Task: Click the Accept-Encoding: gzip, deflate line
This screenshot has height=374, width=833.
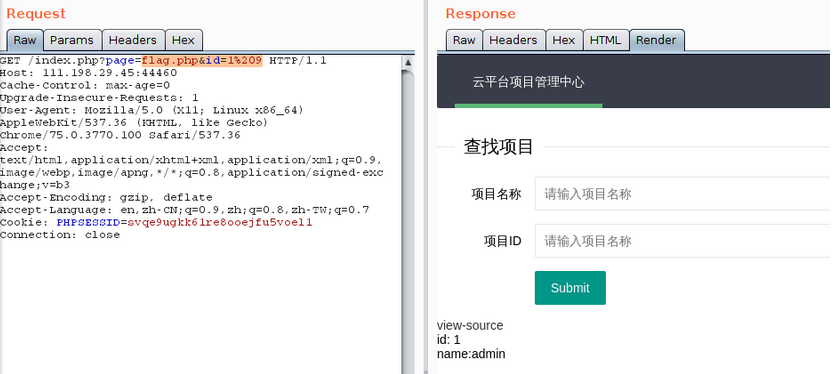Action: coord(106,198)
